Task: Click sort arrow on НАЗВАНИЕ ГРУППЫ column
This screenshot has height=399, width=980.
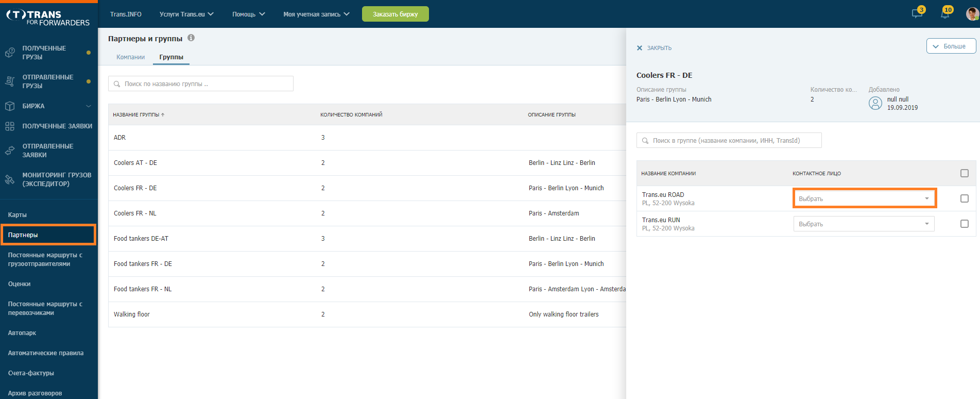Action: point(163,115)
